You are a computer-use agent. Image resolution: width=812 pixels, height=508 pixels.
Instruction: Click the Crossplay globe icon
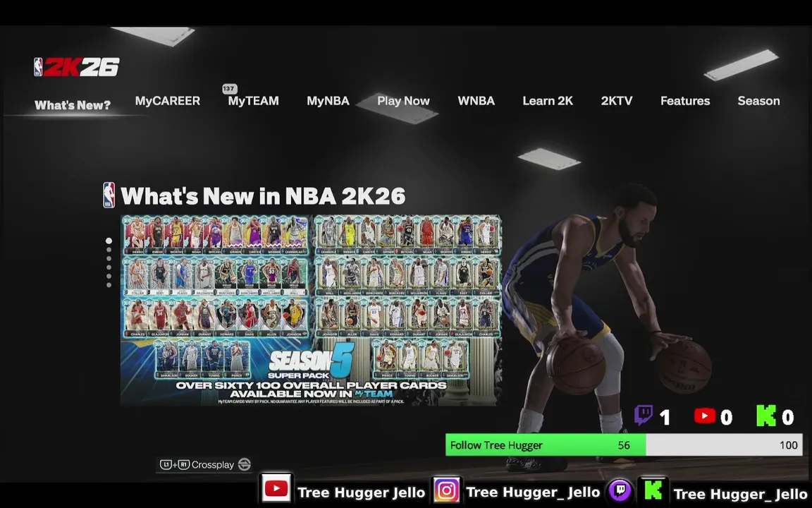pyautogui.click(x=244, y=464)
